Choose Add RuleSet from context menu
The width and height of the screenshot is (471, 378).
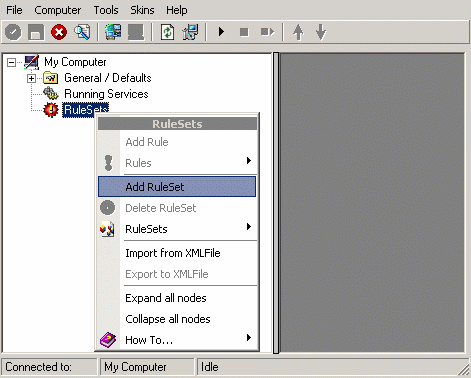pyautogui.click(x=177, y=187)
